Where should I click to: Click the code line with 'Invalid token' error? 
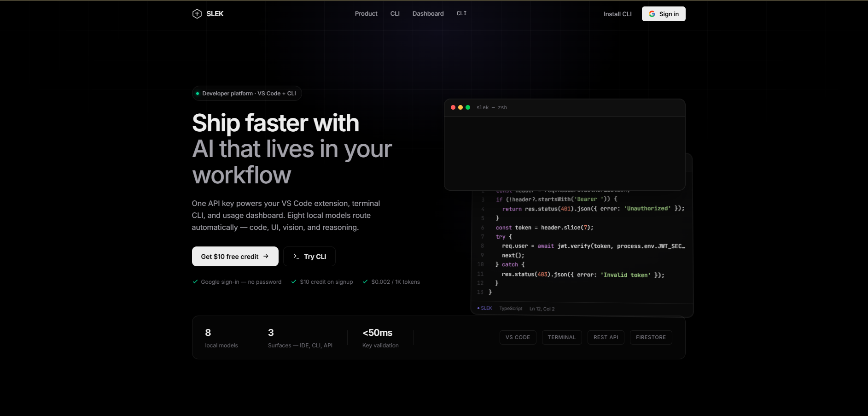(583, 275)
